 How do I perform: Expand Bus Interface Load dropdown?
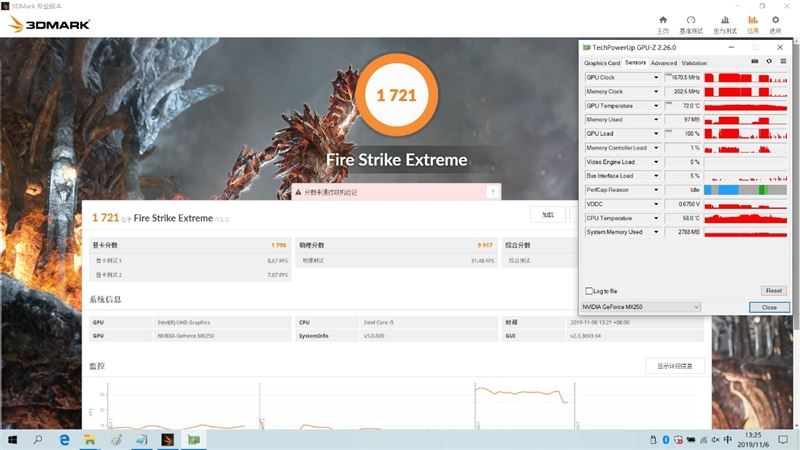point(656,176)
